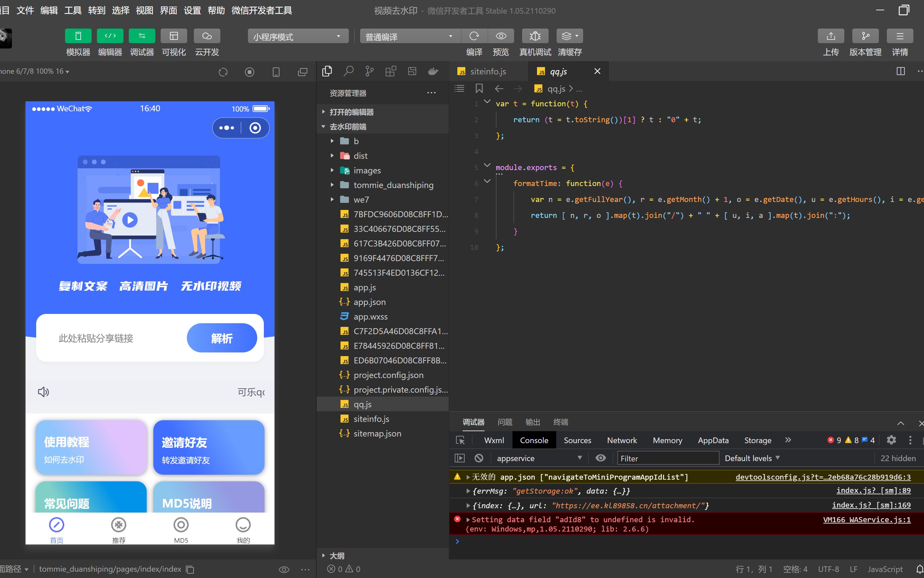Open the 使用教程 card in the simulator
This screenshot has height=578, width=924.
coord(91,447)
